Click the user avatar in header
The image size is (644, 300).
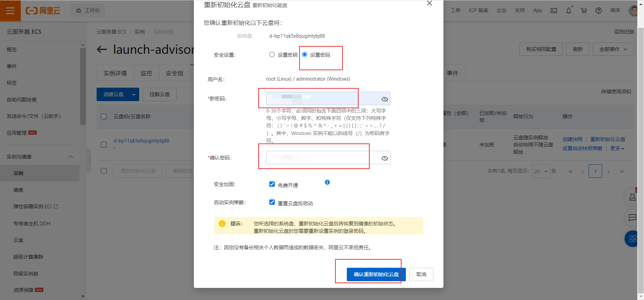tap(633, 10)
